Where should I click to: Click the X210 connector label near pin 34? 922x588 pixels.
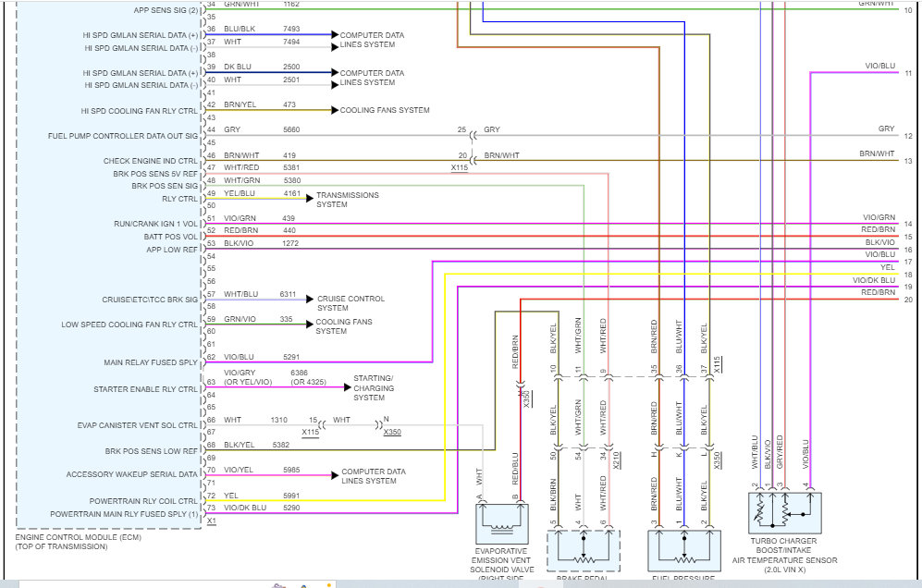tap(616, 459)
